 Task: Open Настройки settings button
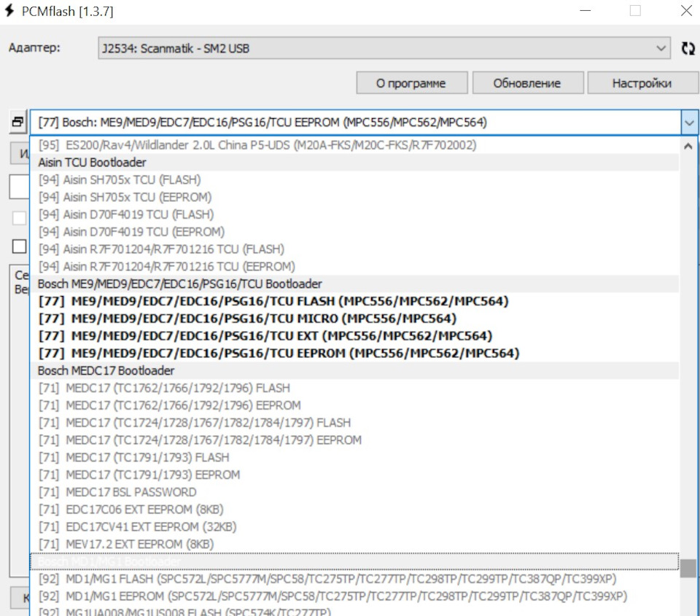pos(642,83)
